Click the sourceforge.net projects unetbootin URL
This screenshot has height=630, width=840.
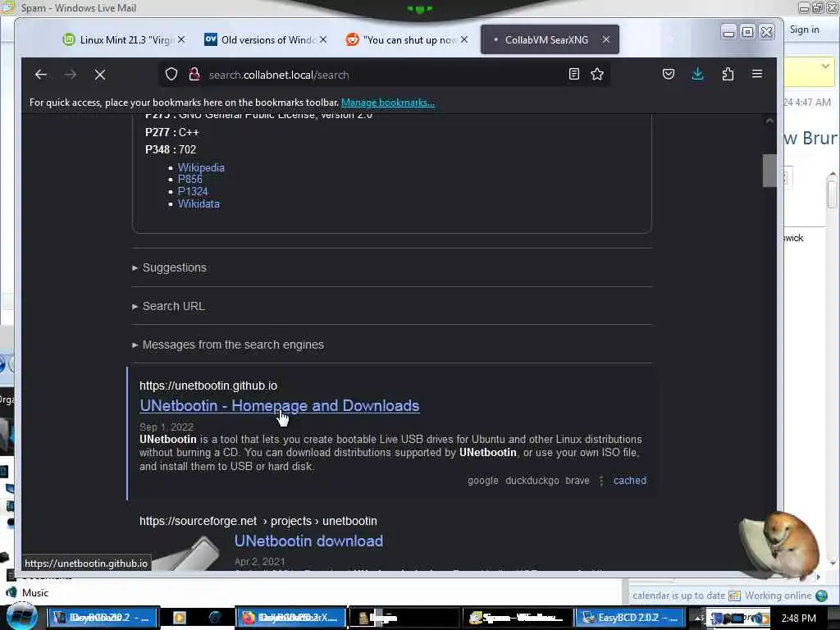[258, 521]
